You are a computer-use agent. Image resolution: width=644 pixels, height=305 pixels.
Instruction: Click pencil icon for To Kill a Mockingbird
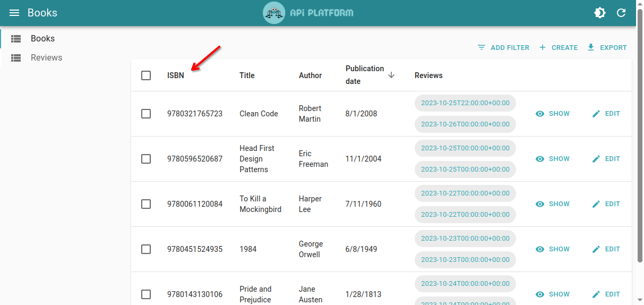596,204
